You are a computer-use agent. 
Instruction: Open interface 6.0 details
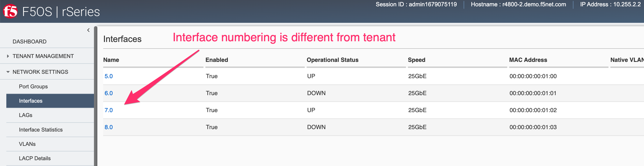click(x=109, y=93)
